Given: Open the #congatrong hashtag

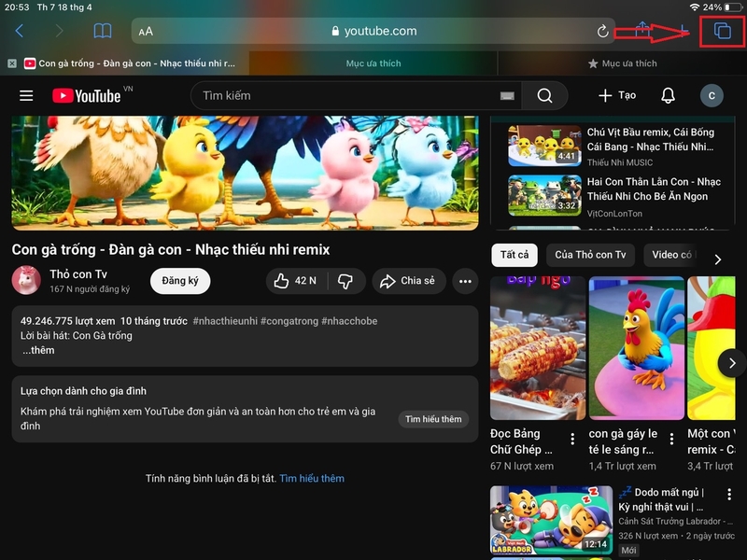Looking at the screenshot, I should [289, 321].
